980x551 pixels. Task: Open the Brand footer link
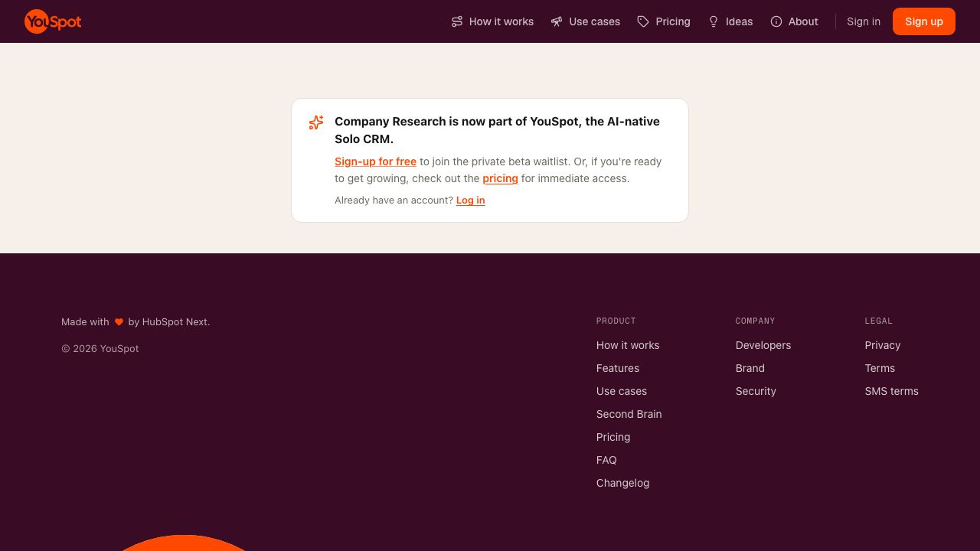pyautogui.click(x=750, y=368)
